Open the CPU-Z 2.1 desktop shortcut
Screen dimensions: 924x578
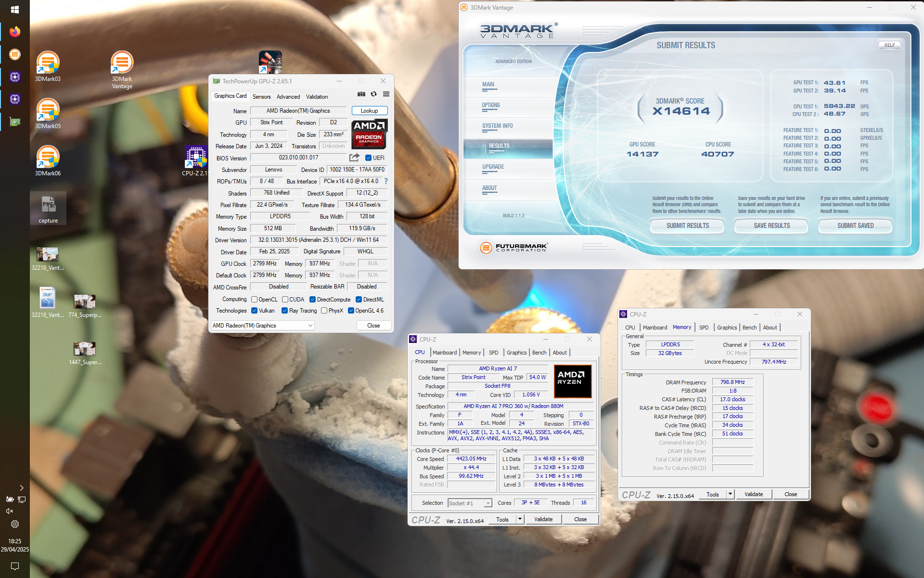click(195, 161)
